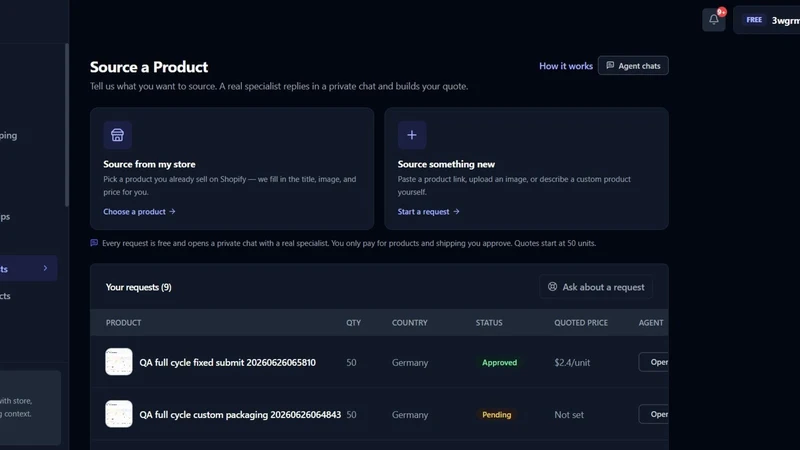Click the Source something new card title
Screen dimensions: 800x450
[x=446, y=164]
